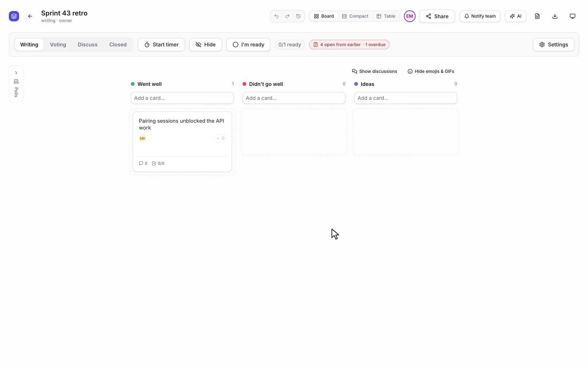Click Add a card field under Didn't go well
This screenshot has height=368, width=588.
(x=294, y=98)
